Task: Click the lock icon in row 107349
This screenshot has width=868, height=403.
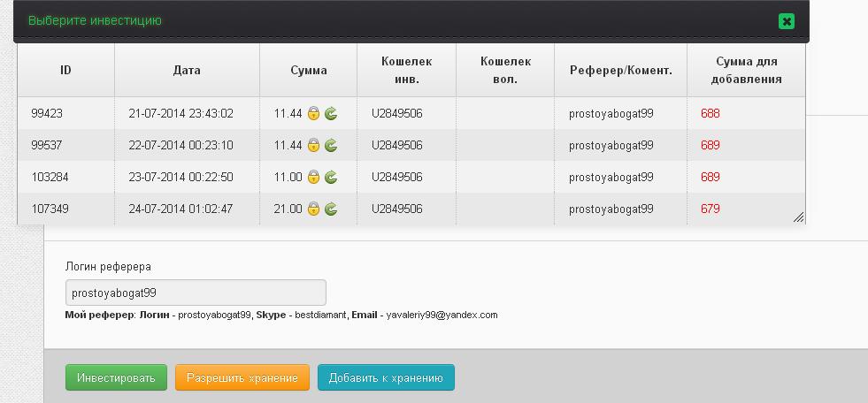Action: (314, 209)
